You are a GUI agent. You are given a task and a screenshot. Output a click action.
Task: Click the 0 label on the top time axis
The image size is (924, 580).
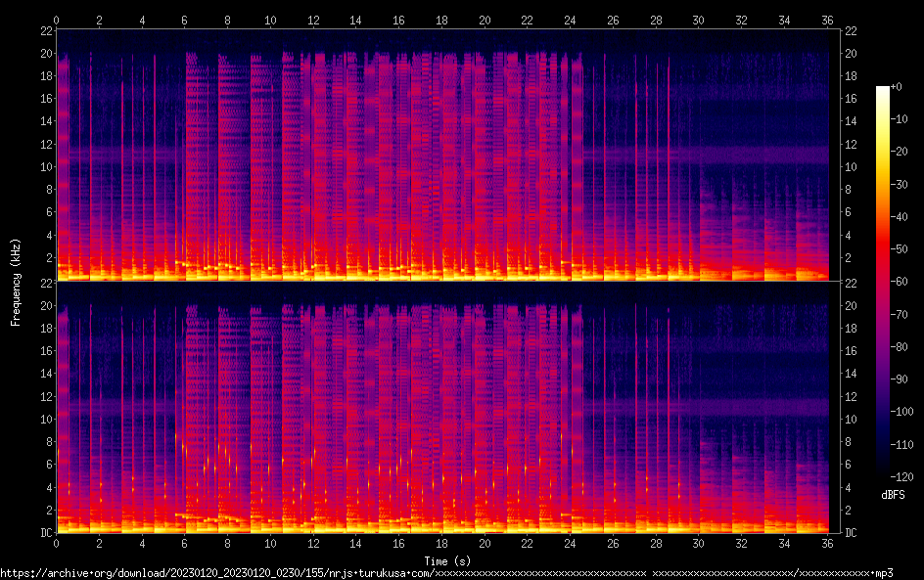coord(57,19)
